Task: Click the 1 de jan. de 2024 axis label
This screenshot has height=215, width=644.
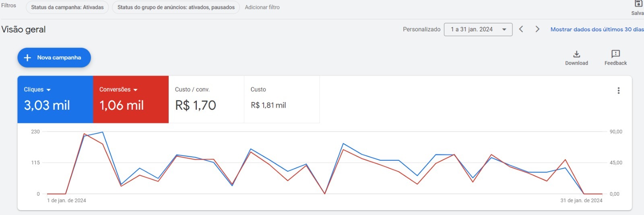Action: point(66,201)
